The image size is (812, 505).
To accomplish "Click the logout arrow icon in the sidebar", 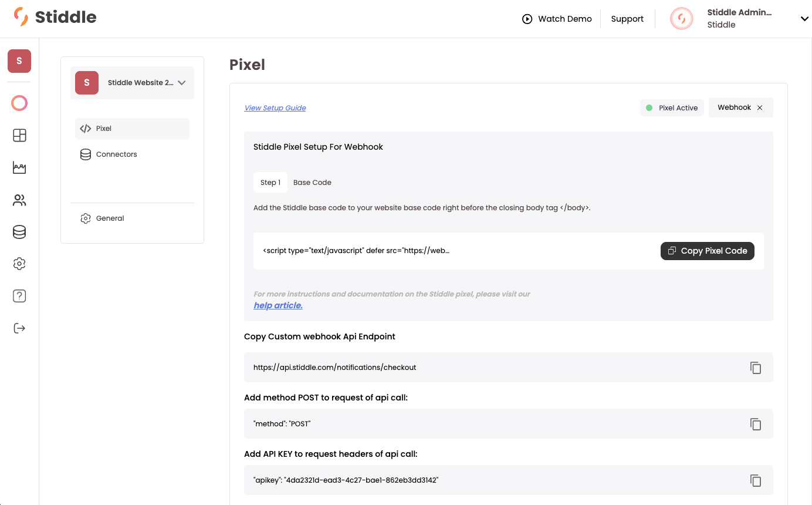I will point(19,328).
